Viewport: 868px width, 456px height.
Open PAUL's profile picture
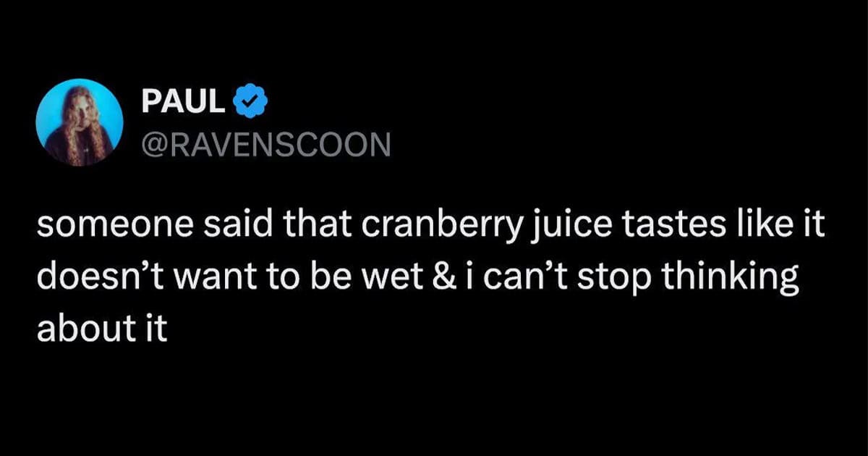coord(80,122)
